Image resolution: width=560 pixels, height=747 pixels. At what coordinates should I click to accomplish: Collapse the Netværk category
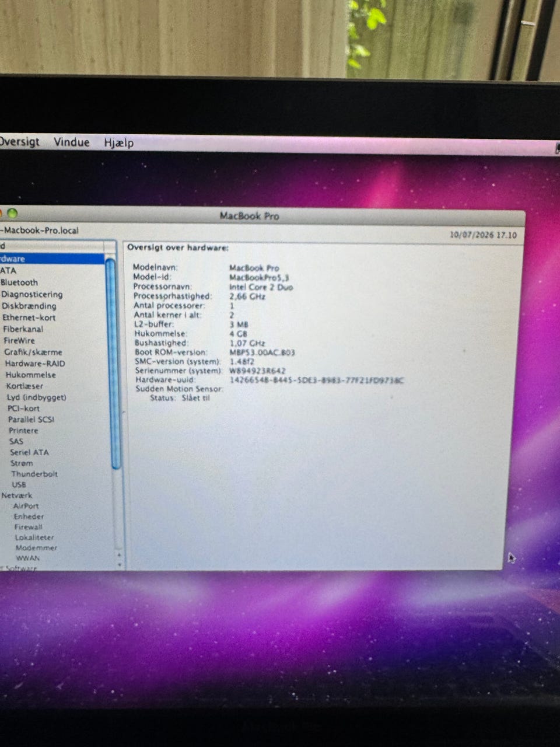(17, 495)
